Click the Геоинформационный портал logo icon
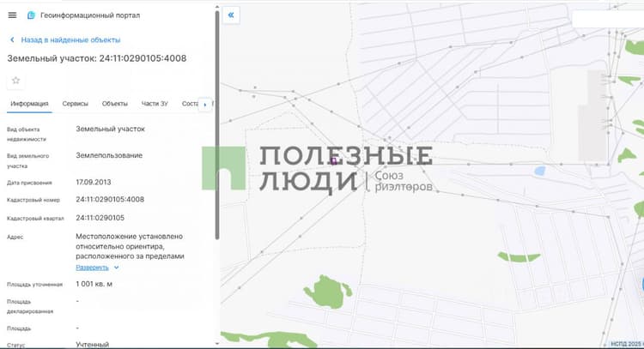This screenshot has width=644, height=349. coord(31,15)
